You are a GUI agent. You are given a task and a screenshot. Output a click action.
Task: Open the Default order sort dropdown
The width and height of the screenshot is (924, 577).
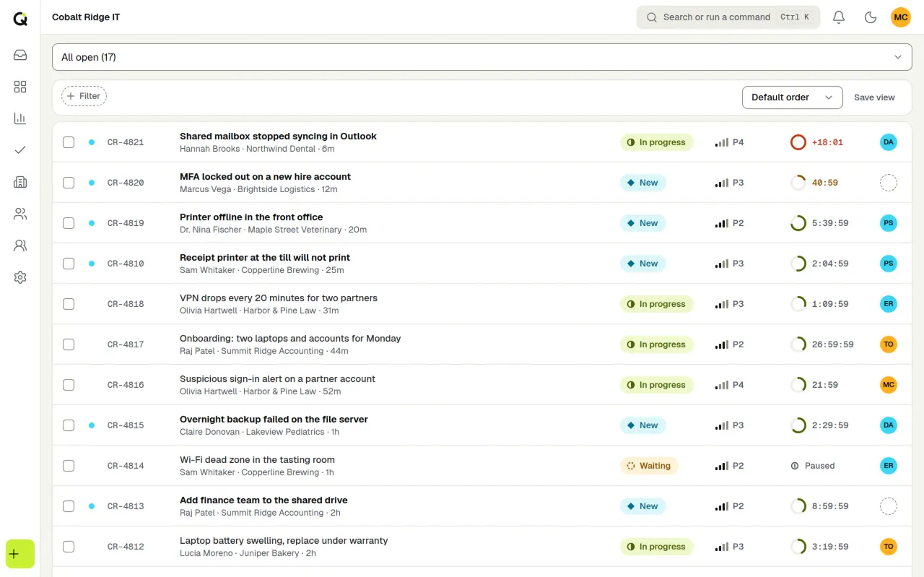[792, 97]
